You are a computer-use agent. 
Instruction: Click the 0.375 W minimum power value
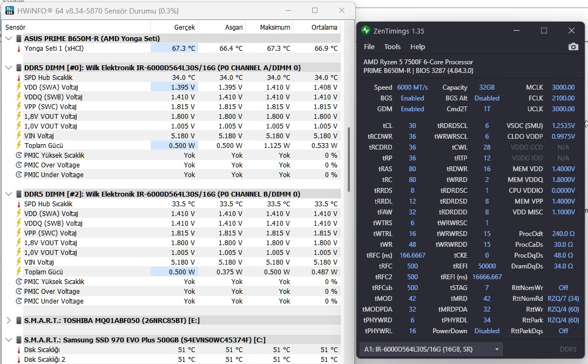pos(229,272)
